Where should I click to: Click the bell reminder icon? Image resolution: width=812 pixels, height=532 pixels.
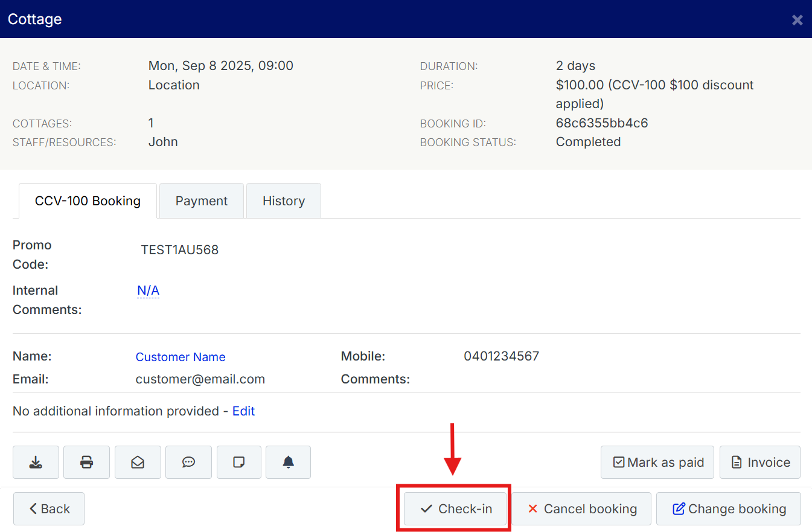pos(289,462)
